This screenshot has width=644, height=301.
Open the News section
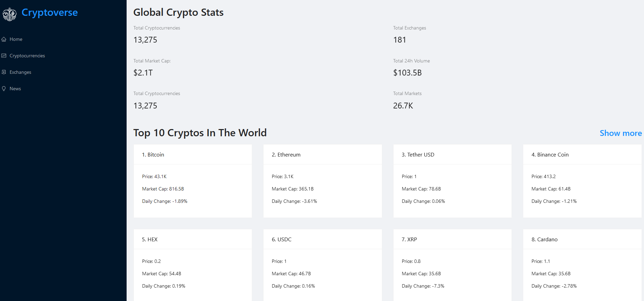(x=16, y=89)
